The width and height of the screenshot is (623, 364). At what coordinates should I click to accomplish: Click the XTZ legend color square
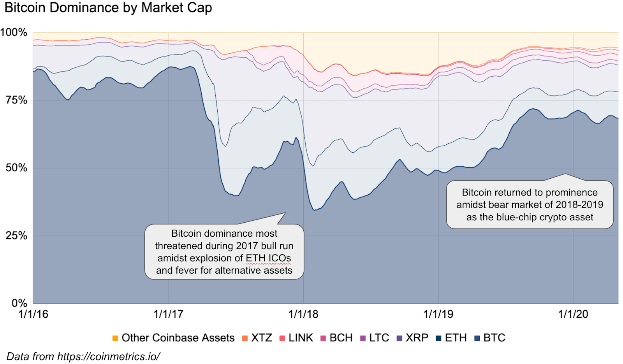tap(245, 338)
